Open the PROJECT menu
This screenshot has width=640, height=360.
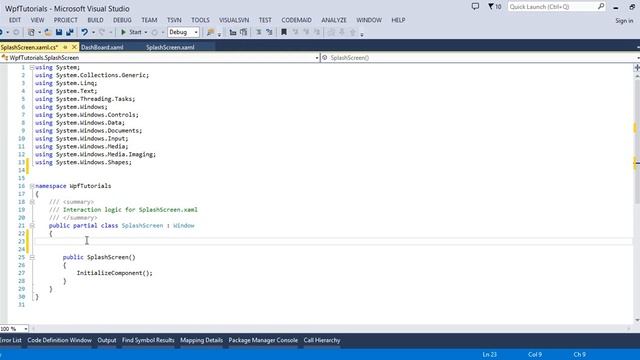click(65, 20)
